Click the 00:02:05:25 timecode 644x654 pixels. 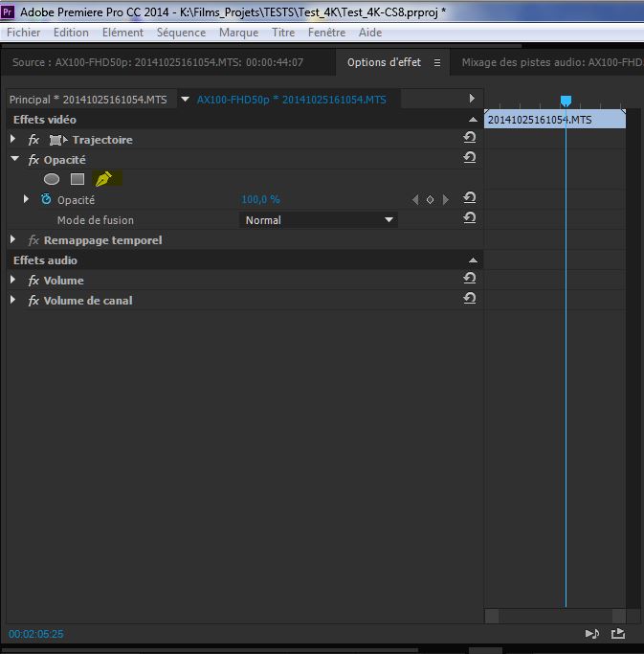[36, 634]
